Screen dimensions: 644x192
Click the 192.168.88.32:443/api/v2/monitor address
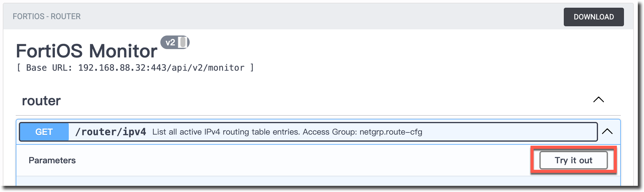coord(161,68)
